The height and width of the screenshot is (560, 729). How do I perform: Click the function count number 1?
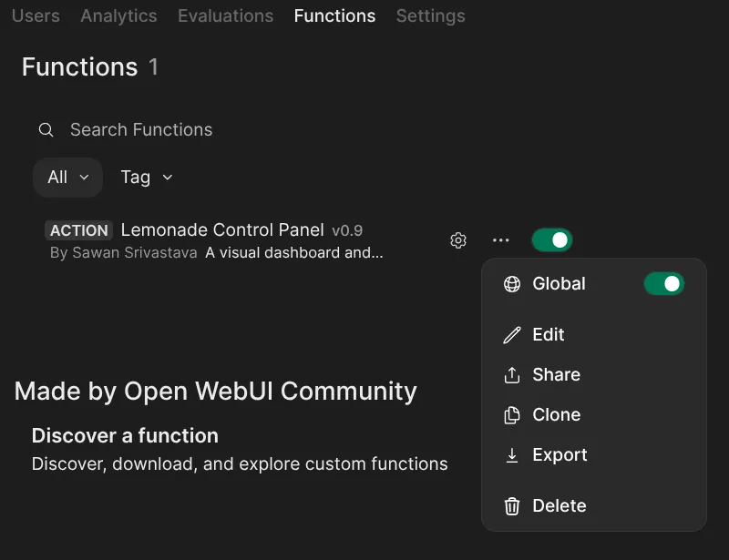coord(153,66)
